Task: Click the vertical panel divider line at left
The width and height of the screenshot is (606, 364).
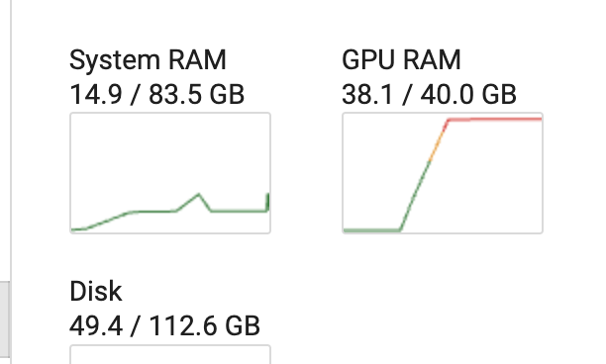Action: pyautogui.click(x=12, y=181)
